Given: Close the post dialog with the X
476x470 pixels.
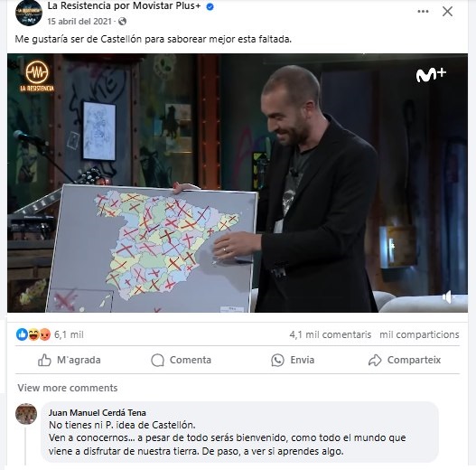Looking at the screenshot, I should tap(447, 12).
